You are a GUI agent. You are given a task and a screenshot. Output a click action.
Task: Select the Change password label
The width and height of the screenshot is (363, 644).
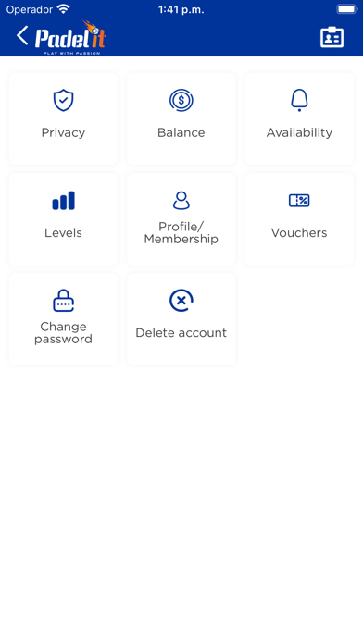pos(63,333)
